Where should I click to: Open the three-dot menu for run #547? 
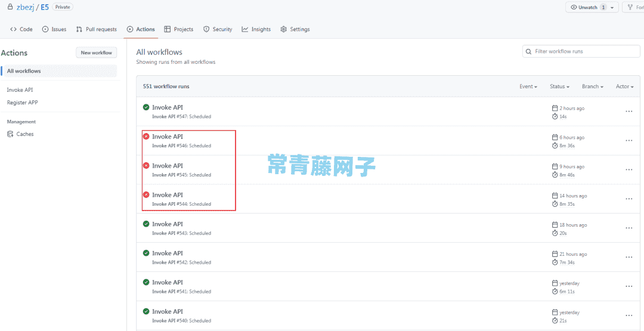point(629,112)
